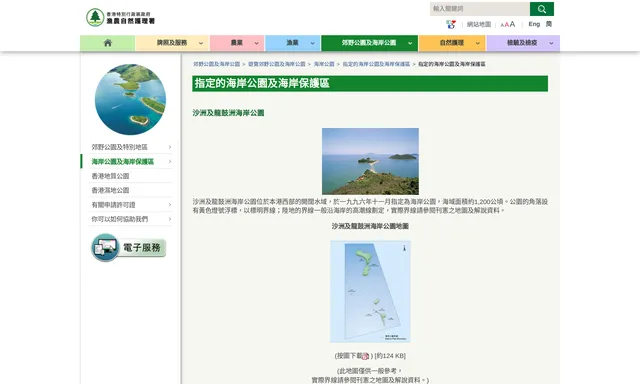Open sidebar item 香港濕地公園

point(110,190)
